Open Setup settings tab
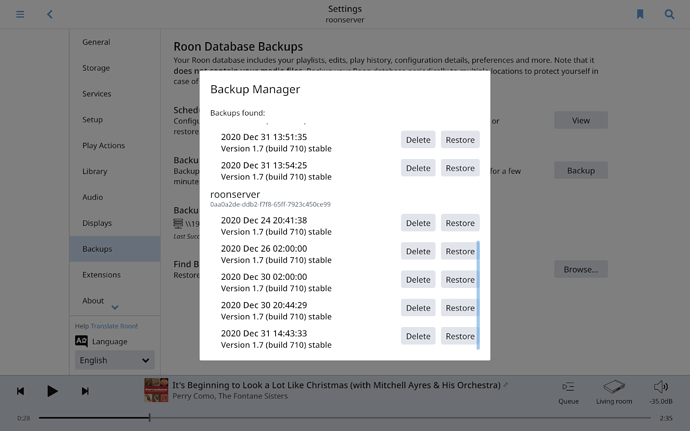 (115, 119)
